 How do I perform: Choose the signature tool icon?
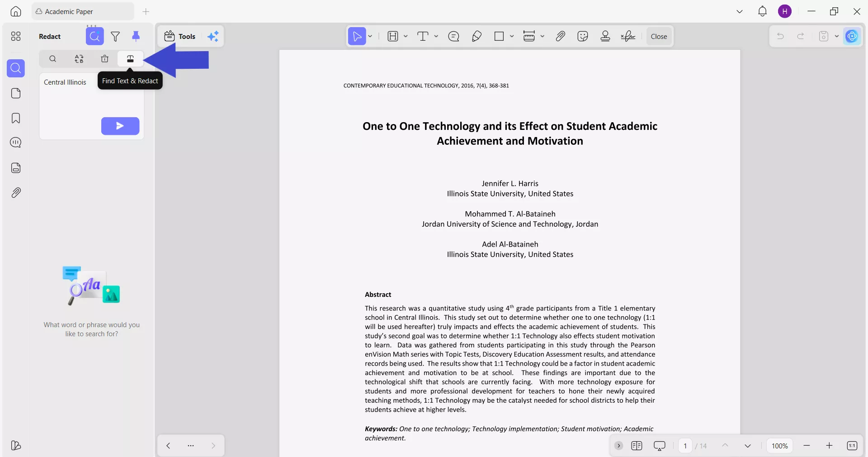pyautogui.click(x=628, y=36)
